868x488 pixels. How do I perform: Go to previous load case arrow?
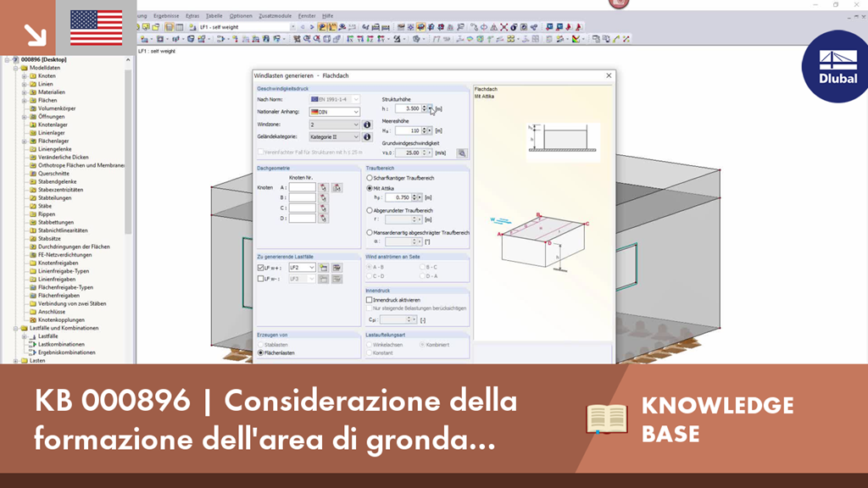coord(303,27)
